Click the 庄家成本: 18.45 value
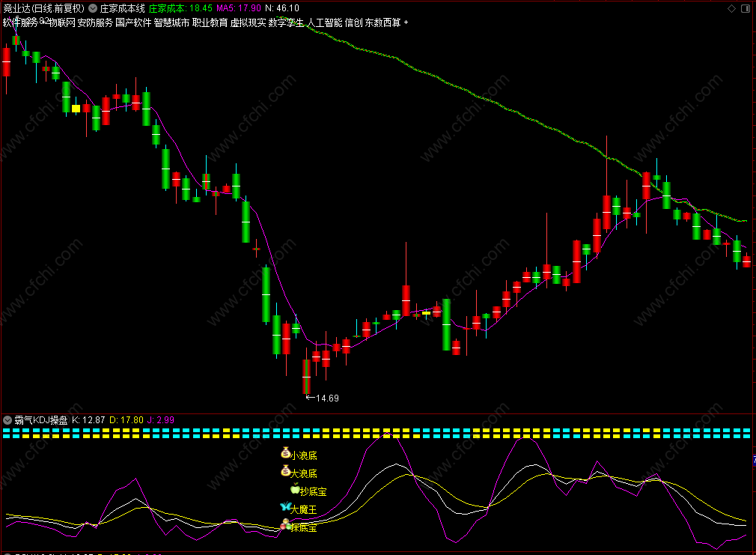This screenshot has height=555, width=756. tap(180, 8)
